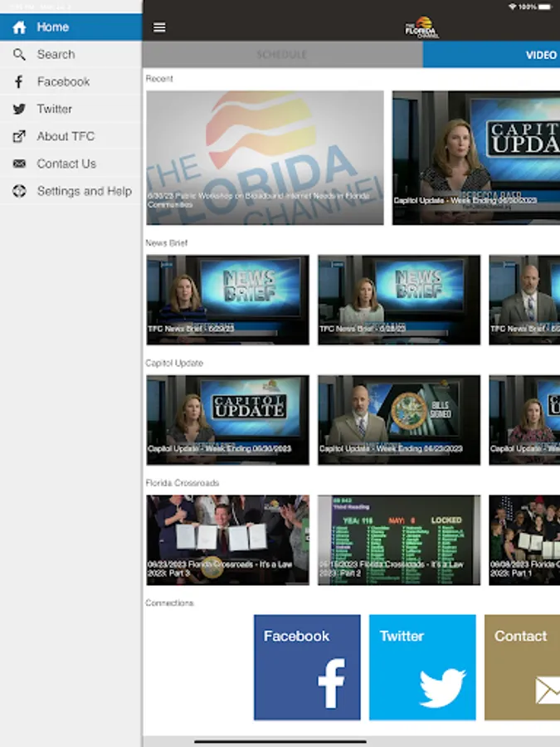Click the Florida Crossroads section heading
This screenshot has height=747, width=560.
(x=183, y=483)
